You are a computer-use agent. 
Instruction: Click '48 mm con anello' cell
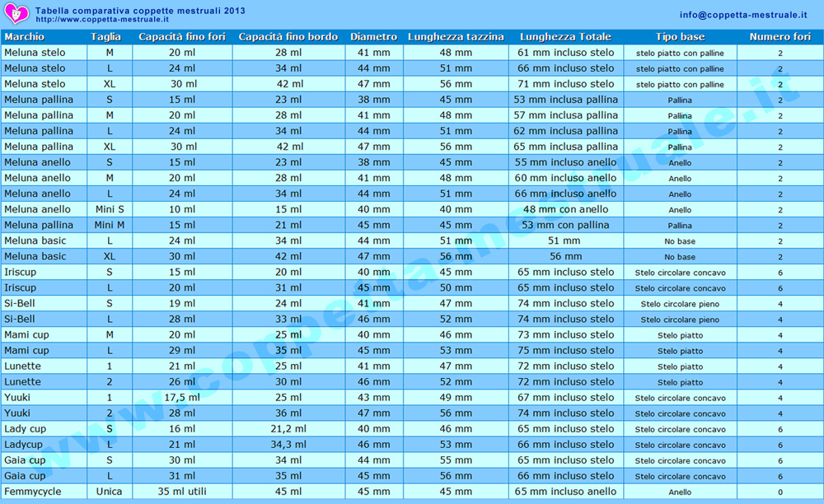[565, 209]
